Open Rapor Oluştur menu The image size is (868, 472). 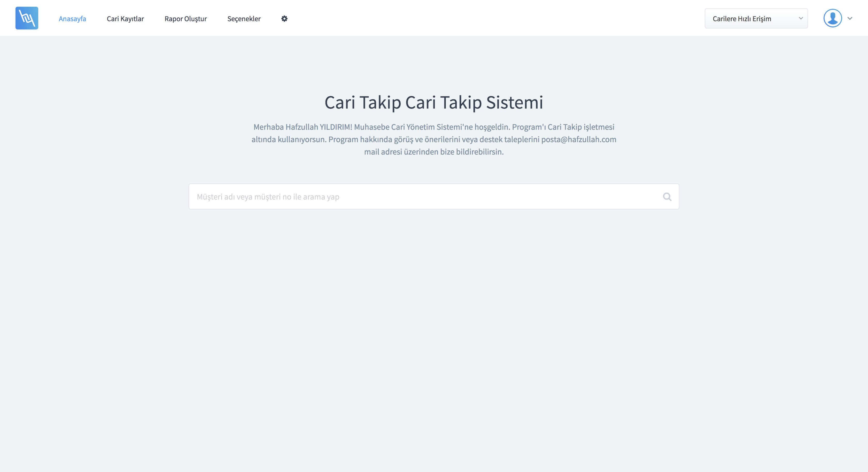point(185,19)
